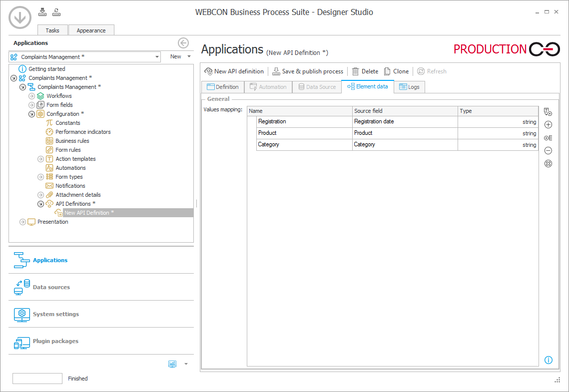This screenshot has height=392, width=569.
Task: Open the Applications section button
Action: click(101, 260)
